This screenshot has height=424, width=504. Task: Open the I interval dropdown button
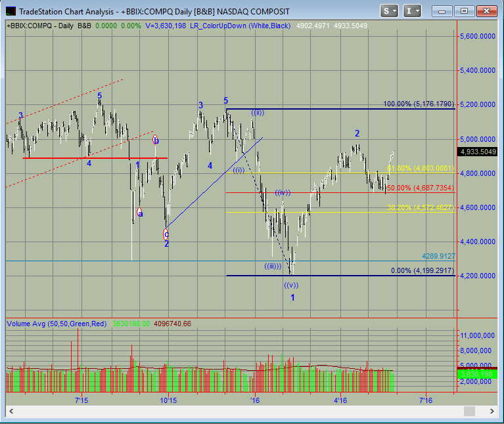[x=412, y=11]
